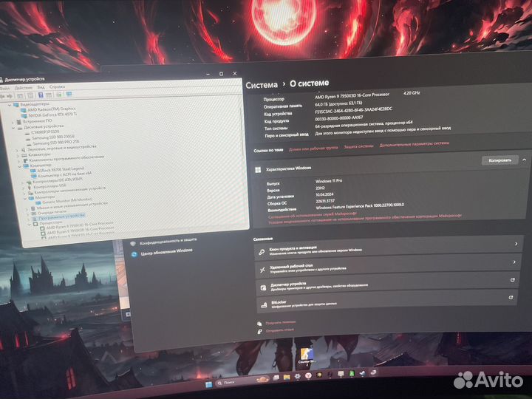
Task: Click the back arrow in Device Manager toolbar
Action: pyautogui.click(x=4, y=95)
